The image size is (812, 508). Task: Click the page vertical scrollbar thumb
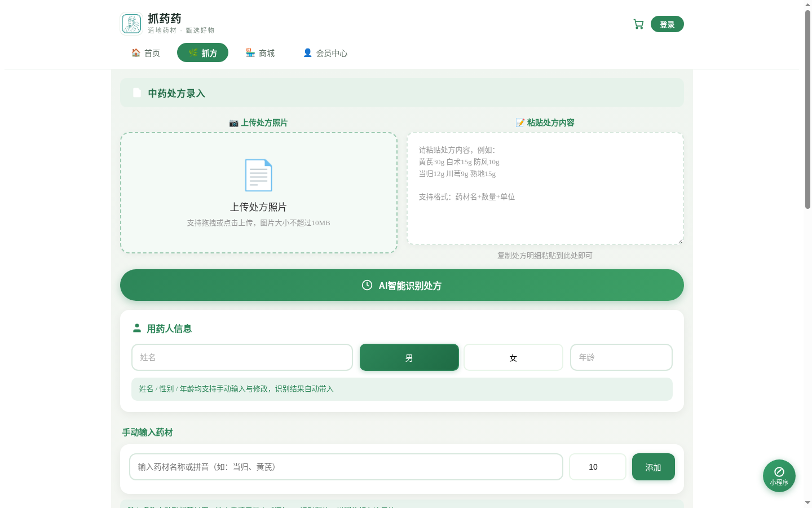pos(807,110)
